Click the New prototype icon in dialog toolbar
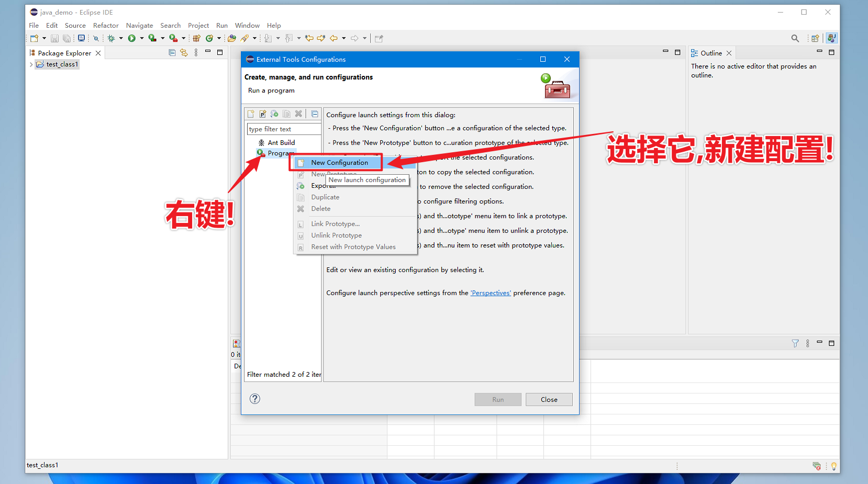868x484 pixels. coord(262,114)
